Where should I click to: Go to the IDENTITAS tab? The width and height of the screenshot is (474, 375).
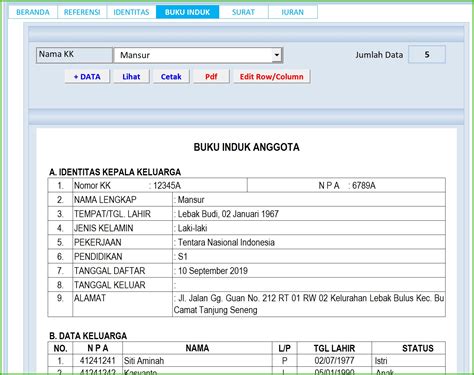coord(131,12)
